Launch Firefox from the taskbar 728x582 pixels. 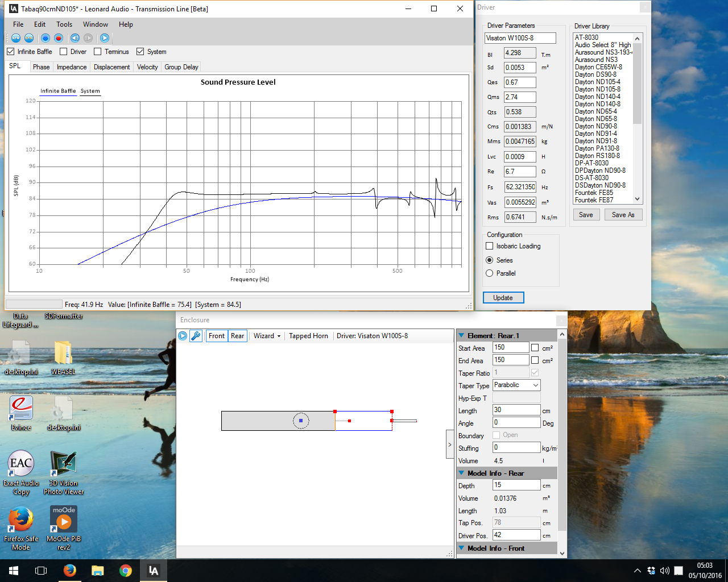(70, 571)
